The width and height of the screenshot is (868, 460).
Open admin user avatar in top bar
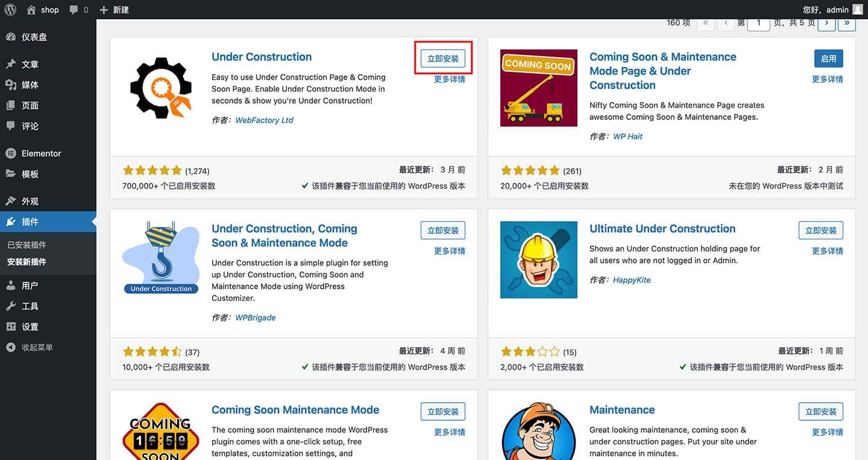click(858, 10)
